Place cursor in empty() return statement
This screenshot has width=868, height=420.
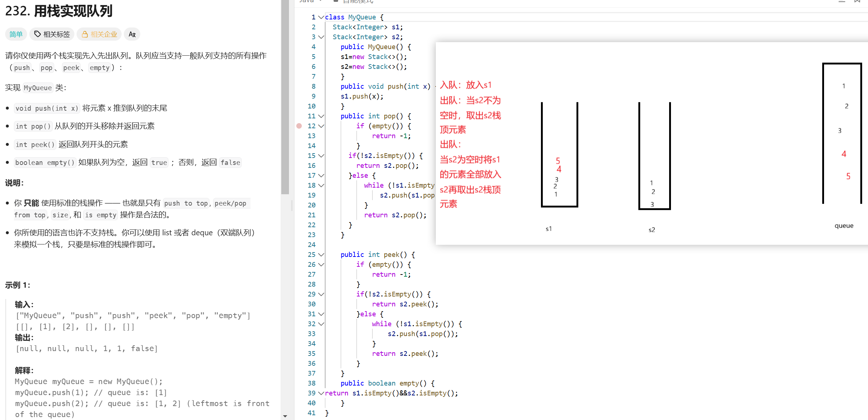pos(392,393)
